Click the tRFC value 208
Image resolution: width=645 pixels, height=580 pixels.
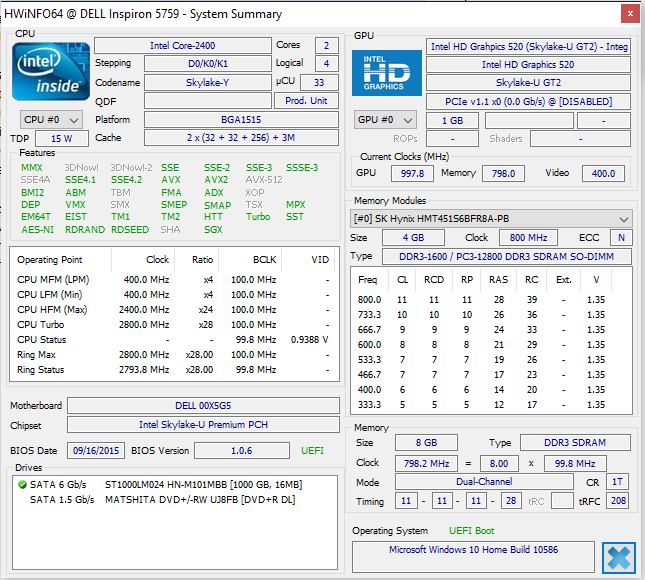coord(618,501)
